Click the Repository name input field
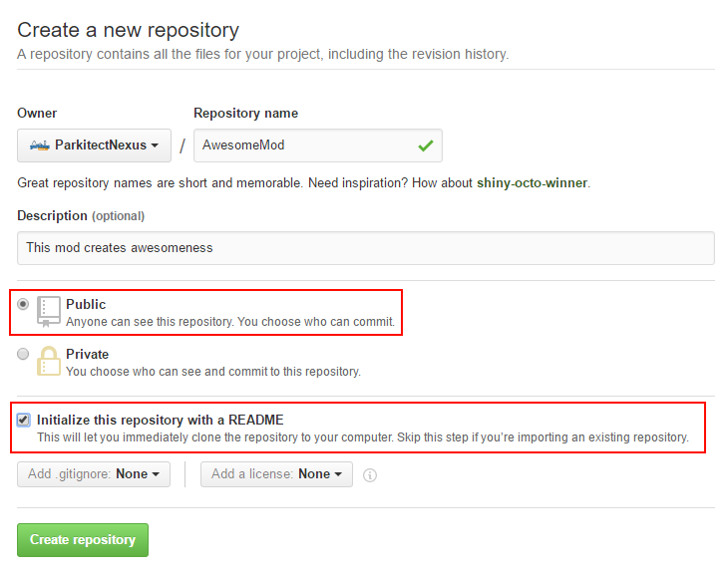This screenshot has height=578, width=728. tap(317, 145)
